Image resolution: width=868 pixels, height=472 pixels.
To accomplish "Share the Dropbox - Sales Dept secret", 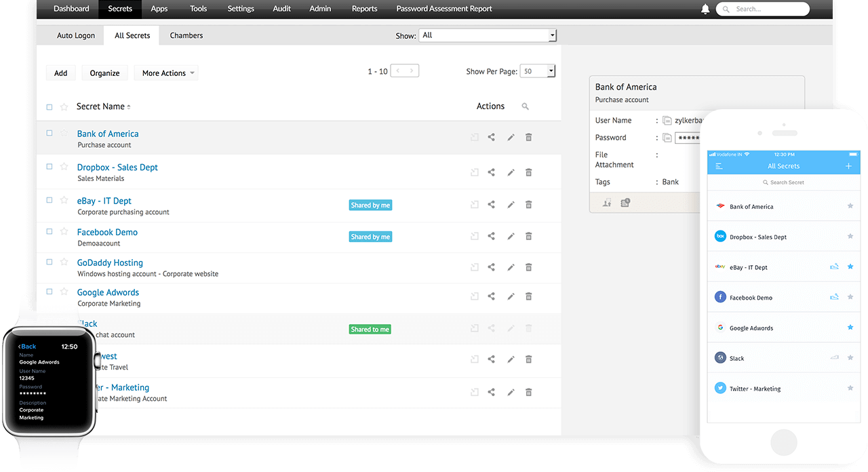I will pyautogui.click(x=492, y=172).
